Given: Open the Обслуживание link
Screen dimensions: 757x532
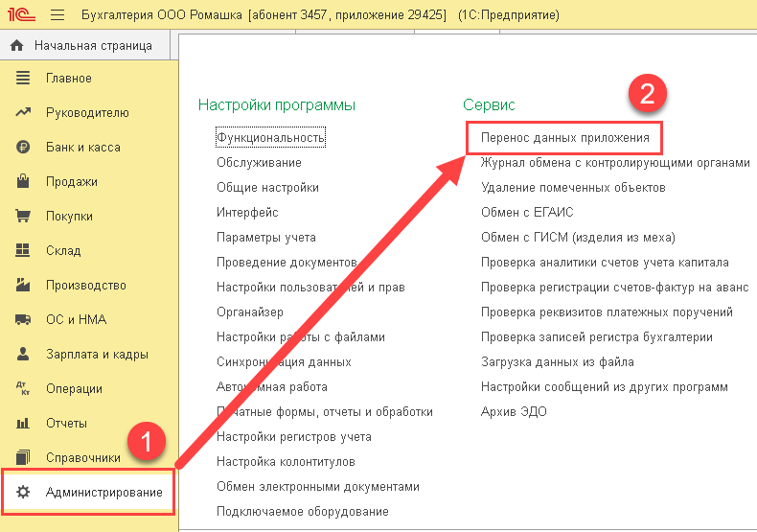Looking at the screenshot, I should tap(259, 163).
